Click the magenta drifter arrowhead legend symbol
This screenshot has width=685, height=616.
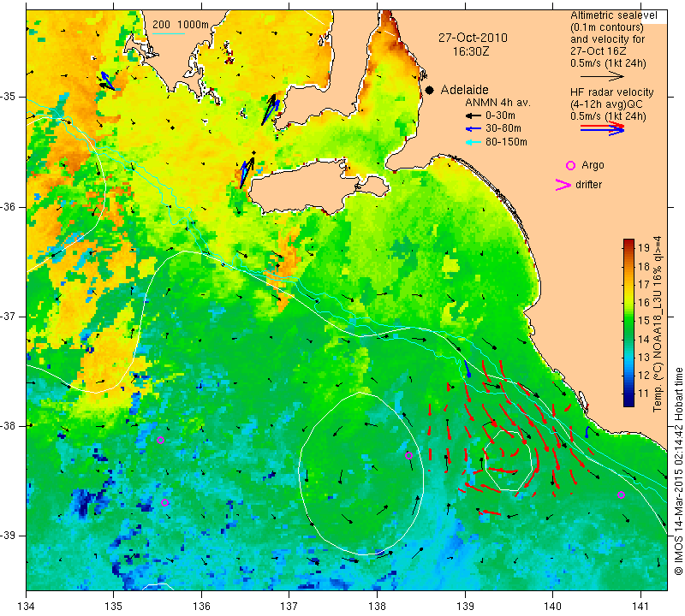coord(563,185)
